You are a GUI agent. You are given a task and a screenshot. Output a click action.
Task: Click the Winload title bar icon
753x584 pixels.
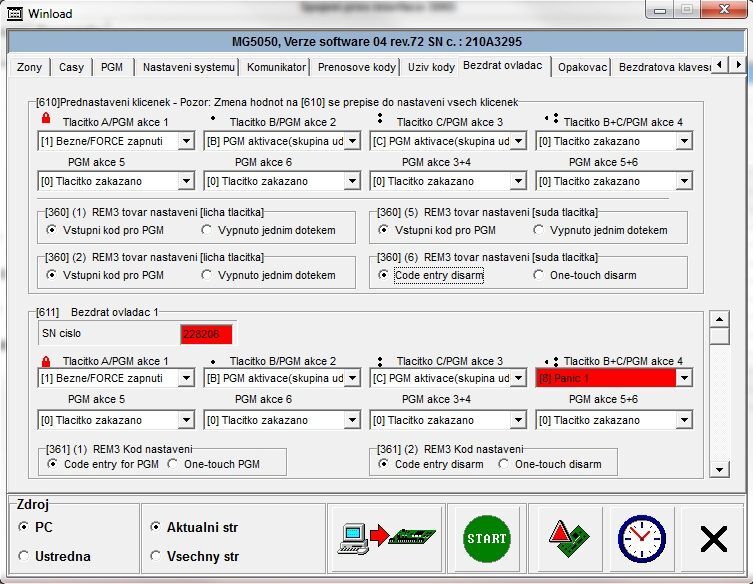pyautogui.click(x=12, y=14)
